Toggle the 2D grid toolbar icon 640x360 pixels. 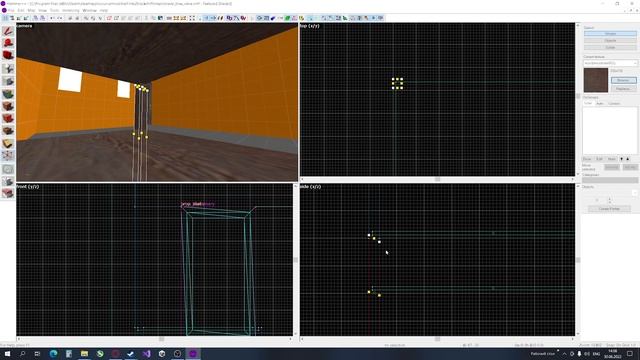pos(5,18)
